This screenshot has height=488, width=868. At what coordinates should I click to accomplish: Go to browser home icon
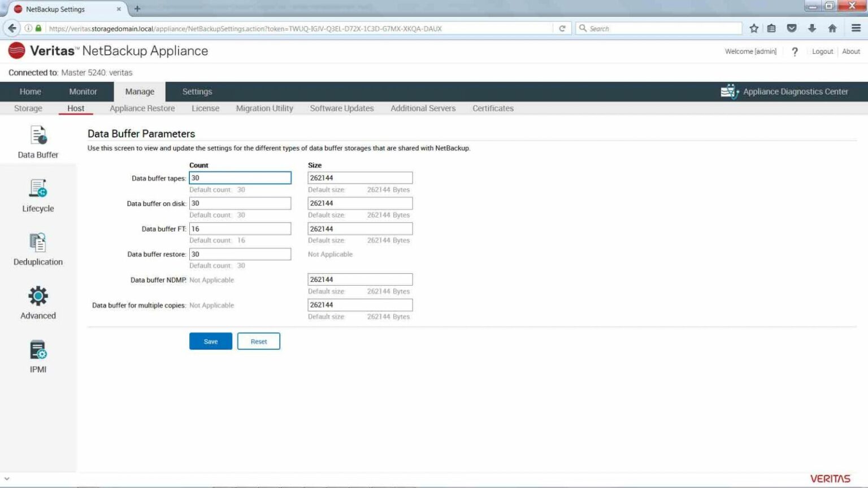point(832,28)
